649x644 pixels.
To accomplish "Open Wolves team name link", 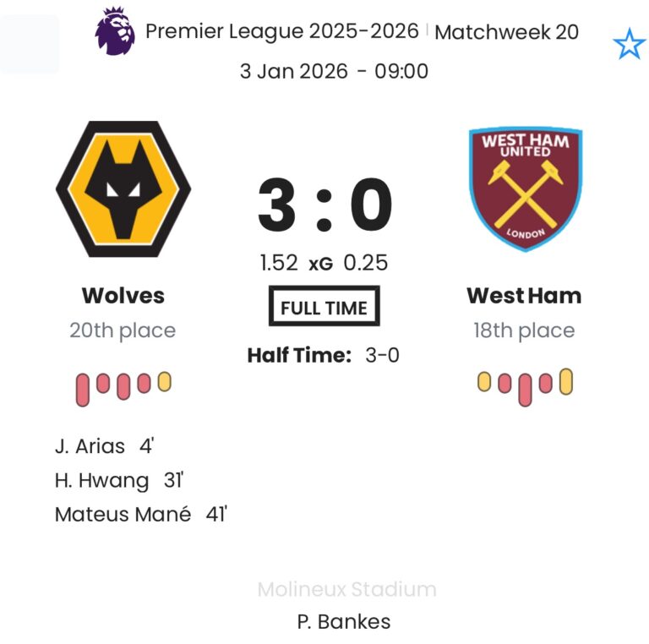I will coord(123,296).
